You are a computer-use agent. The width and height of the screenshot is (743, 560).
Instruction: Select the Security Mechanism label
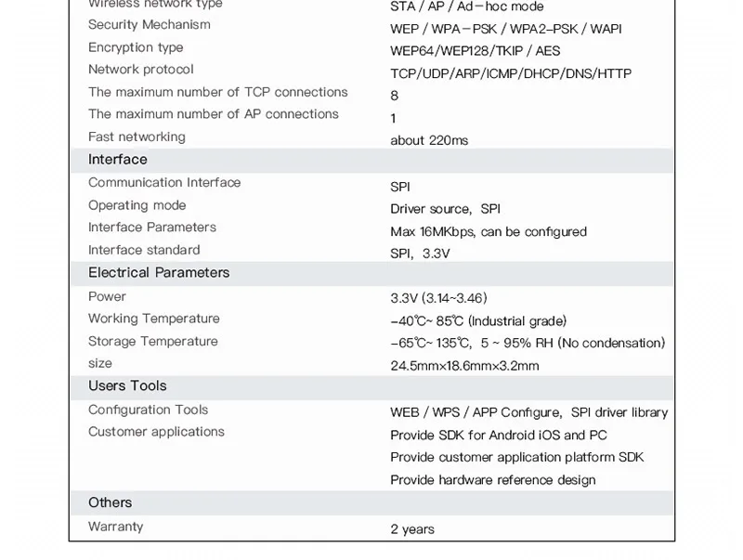[x=150, y=25]
